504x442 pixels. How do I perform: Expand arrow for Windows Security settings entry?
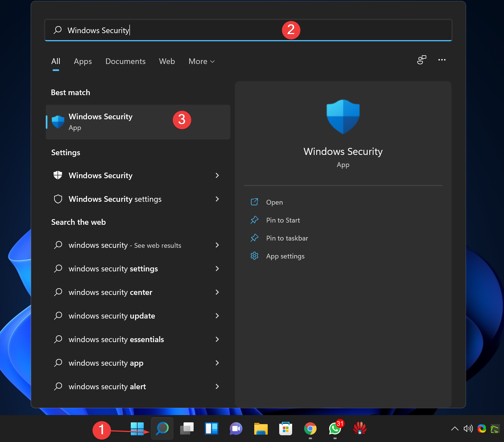click(217, 175)
